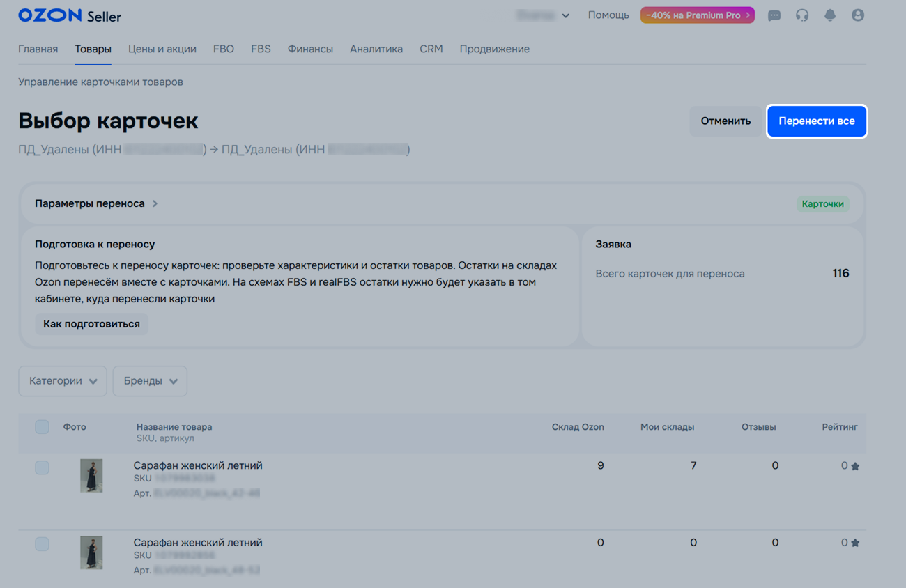Switch to the Аналитика tab
The height and width of the screenshot is (588, 906).
pos(376,49)
